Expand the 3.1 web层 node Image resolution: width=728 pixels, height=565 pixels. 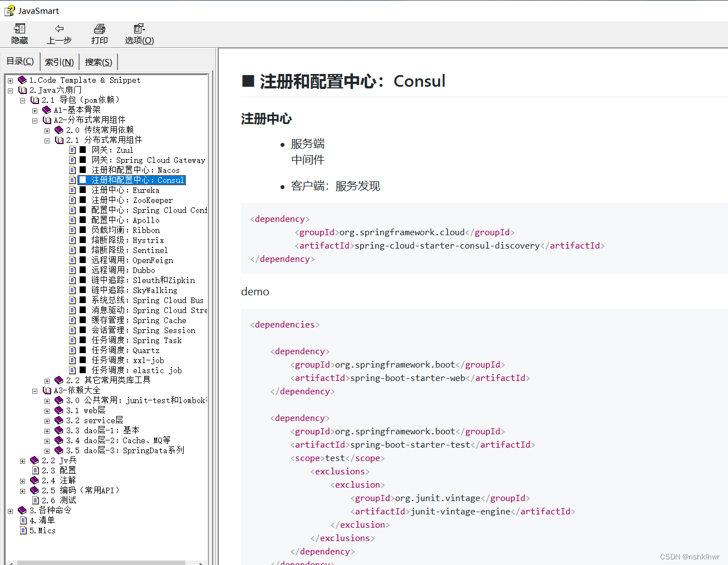tap(47, 411)
